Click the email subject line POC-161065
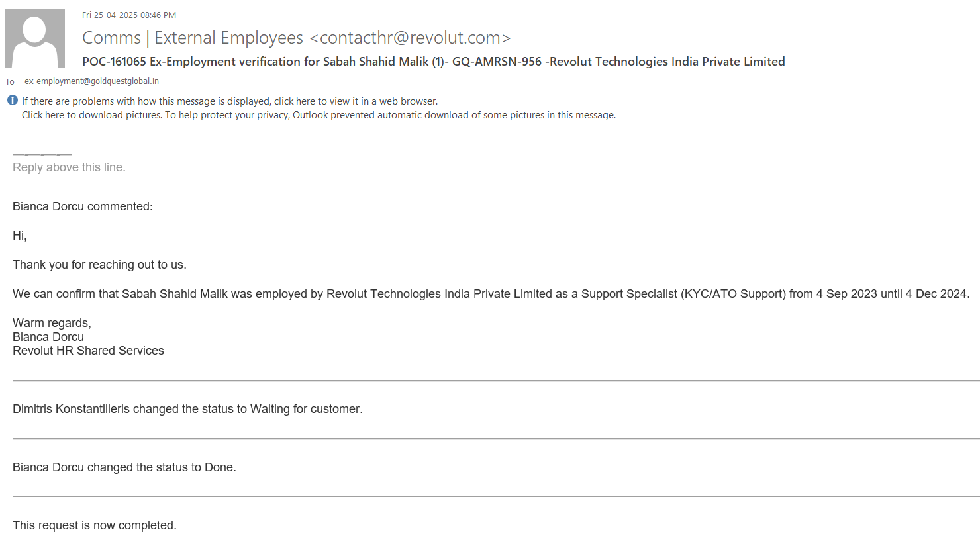This screenshot has width=980, height=546. pyautogui.click(x=433, y=62)
